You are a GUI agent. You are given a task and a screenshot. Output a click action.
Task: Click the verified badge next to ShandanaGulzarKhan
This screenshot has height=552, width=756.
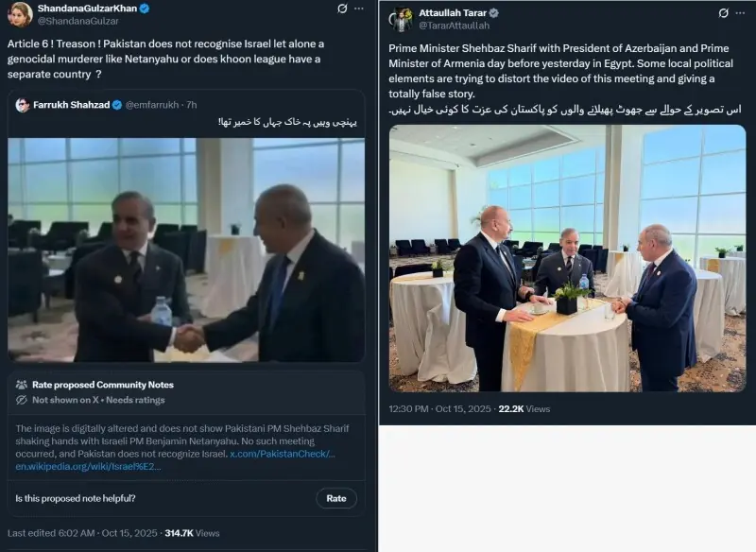coord(145,8)
